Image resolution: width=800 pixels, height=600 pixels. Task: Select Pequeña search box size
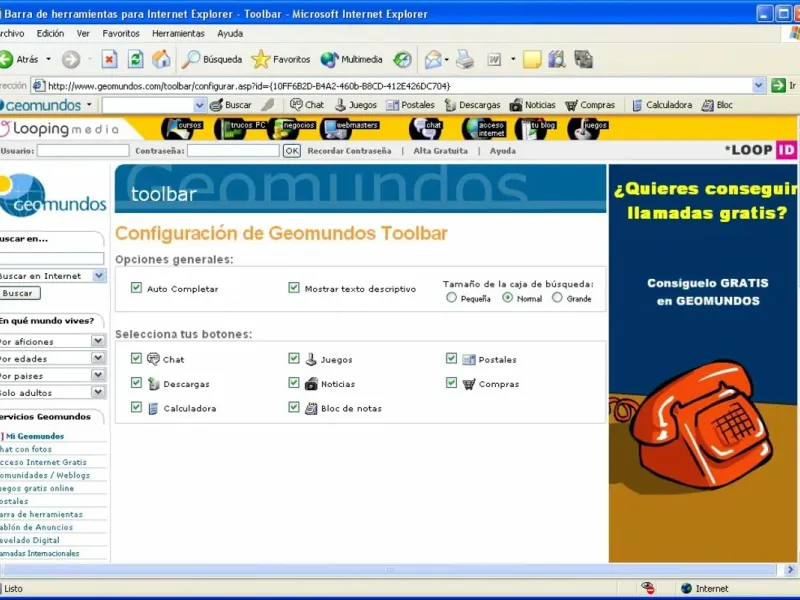coord(451,297)
